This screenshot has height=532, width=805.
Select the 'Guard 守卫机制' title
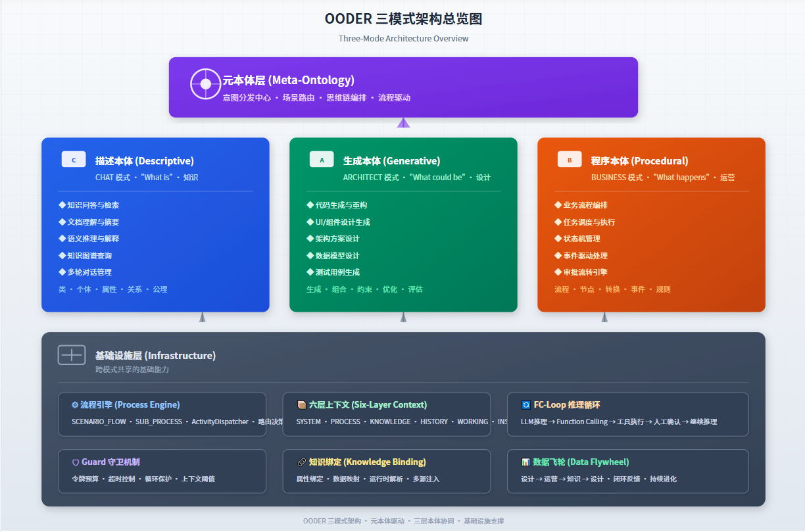click(x=110, y=462)
